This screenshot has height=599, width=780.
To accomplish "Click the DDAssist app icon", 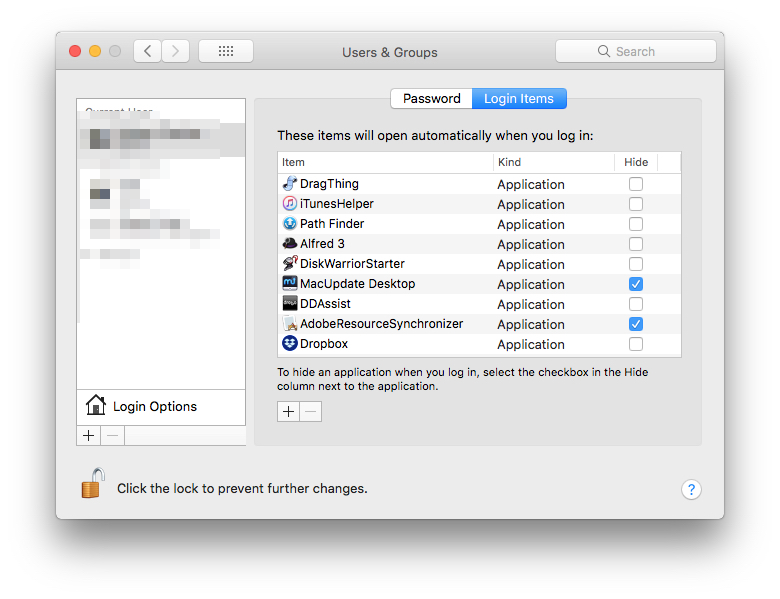I will point(290,303).
